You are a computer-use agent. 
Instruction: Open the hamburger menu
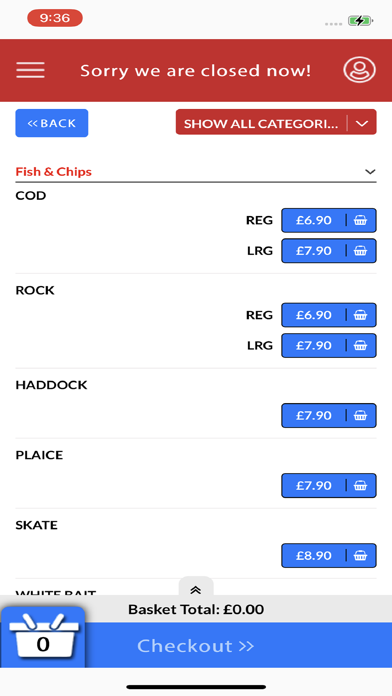pos(30,70)
